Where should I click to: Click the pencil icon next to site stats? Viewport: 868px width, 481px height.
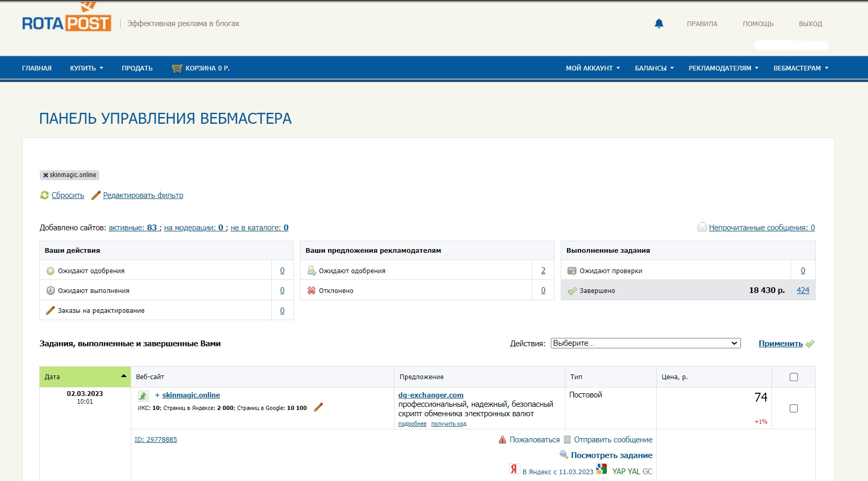(318, 407)
